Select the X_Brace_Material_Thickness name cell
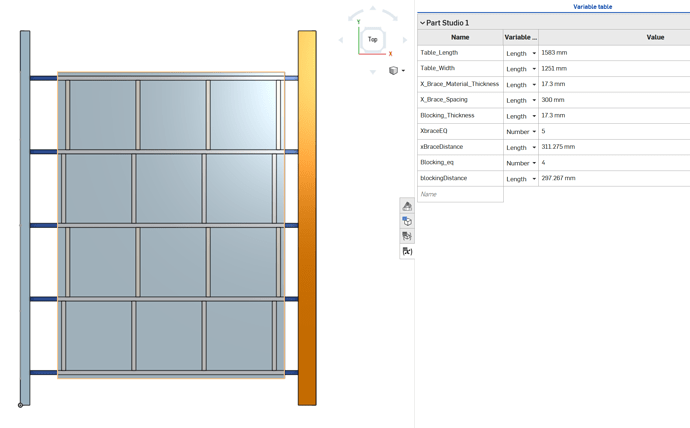 click(460, 84)
